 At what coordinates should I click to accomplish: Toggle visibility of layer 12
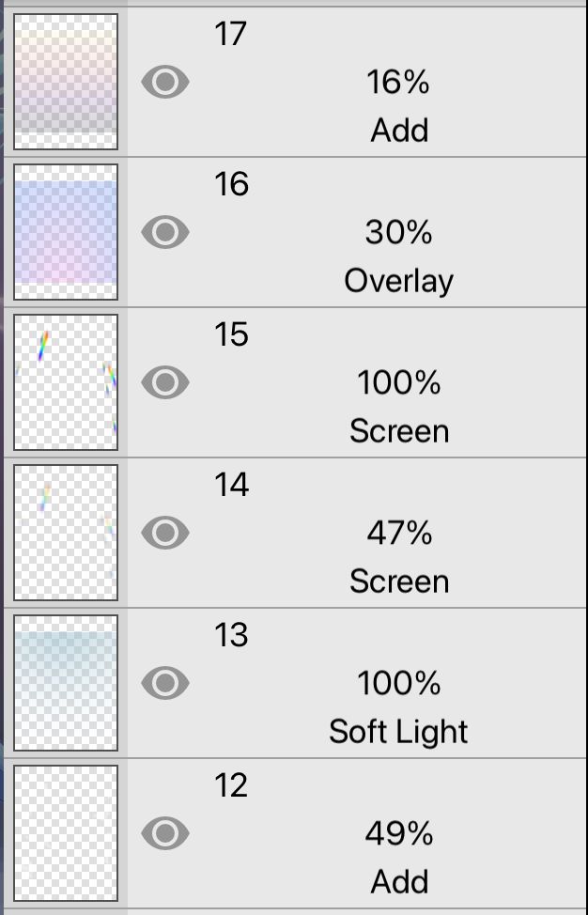tap(165, 832)
